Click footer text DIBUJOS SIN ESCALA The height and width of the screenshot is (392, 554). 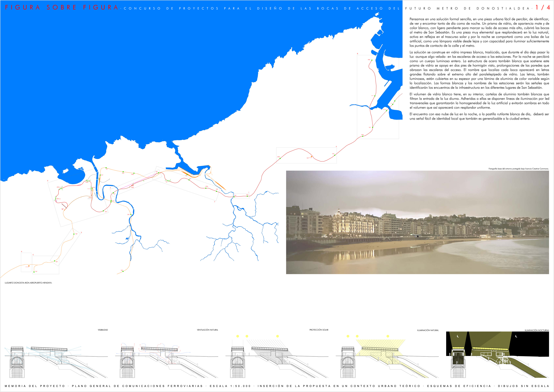(x=524, y=386)
